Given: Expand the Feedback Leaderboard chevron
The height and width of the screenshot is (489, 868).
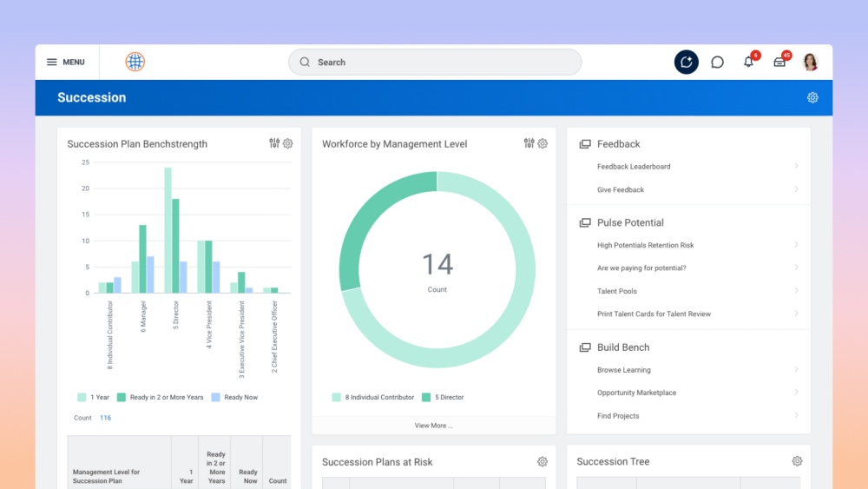Looking at the screenshot, I should coord(796,166).
